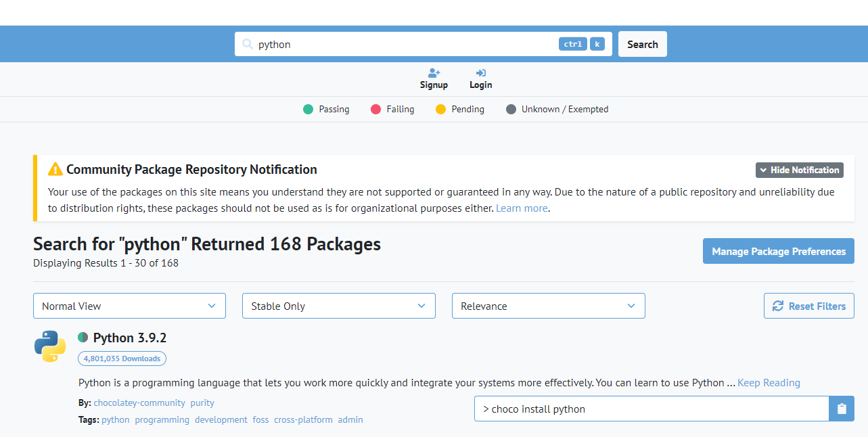Click the gray Unknown / Exempted dot

pyautogui.click(x=511, y=109)
